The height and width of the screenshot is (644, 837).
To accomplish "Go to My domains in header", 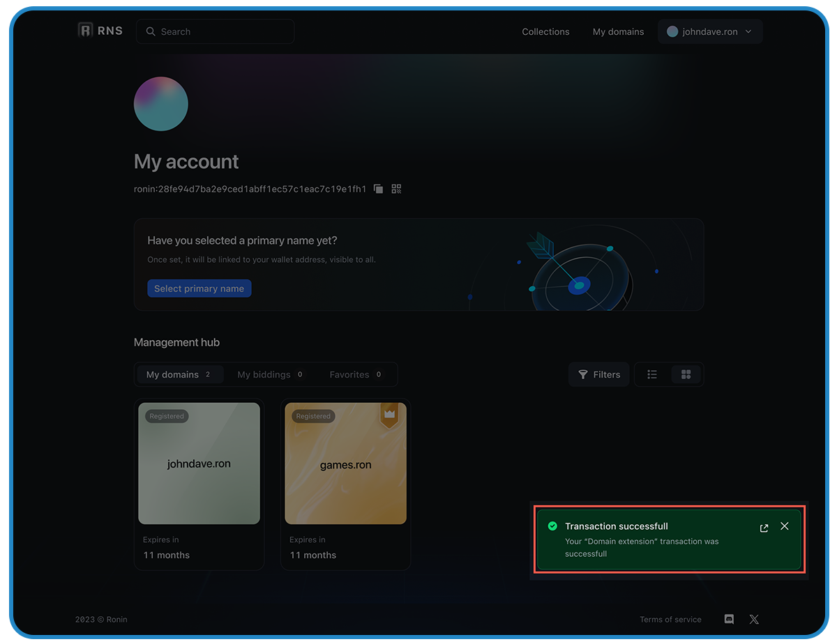I will [x=618, y=31].
